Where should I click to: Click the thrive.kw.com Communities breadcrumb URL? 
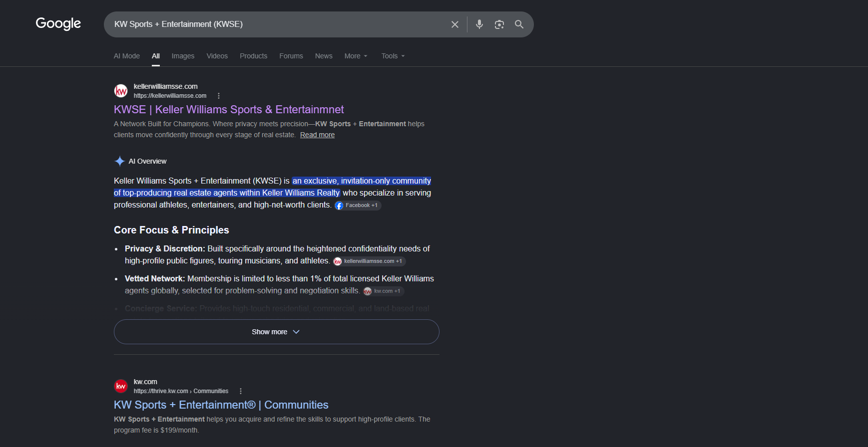pos(181,391)
